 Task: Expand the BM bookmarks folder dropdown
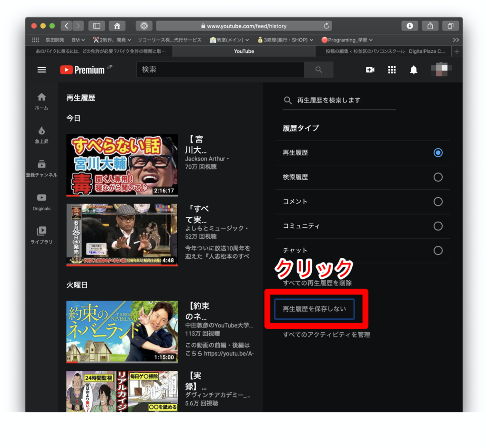pyautogui.click(x=78, y=40)
